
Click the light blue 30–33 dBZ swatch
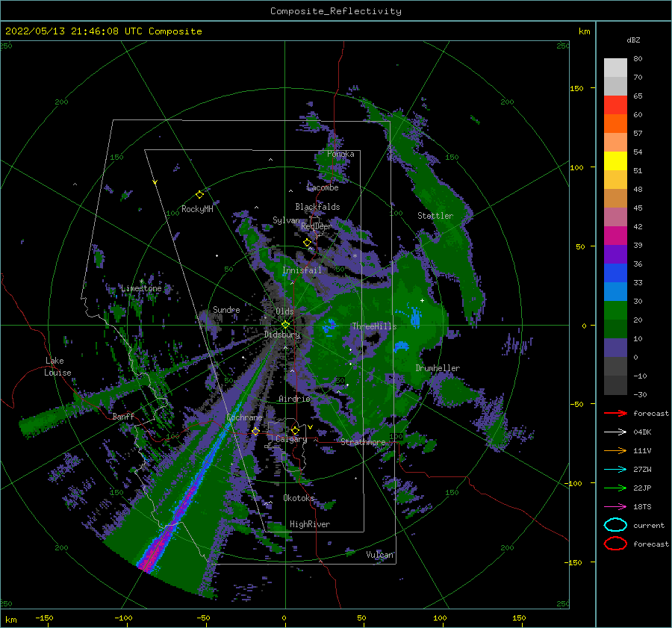pos(615,292)
